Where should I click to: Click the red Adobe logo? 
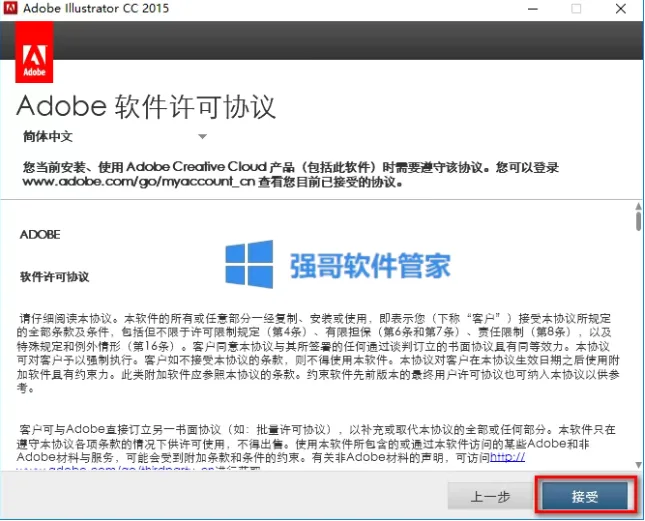click(34, 52)
